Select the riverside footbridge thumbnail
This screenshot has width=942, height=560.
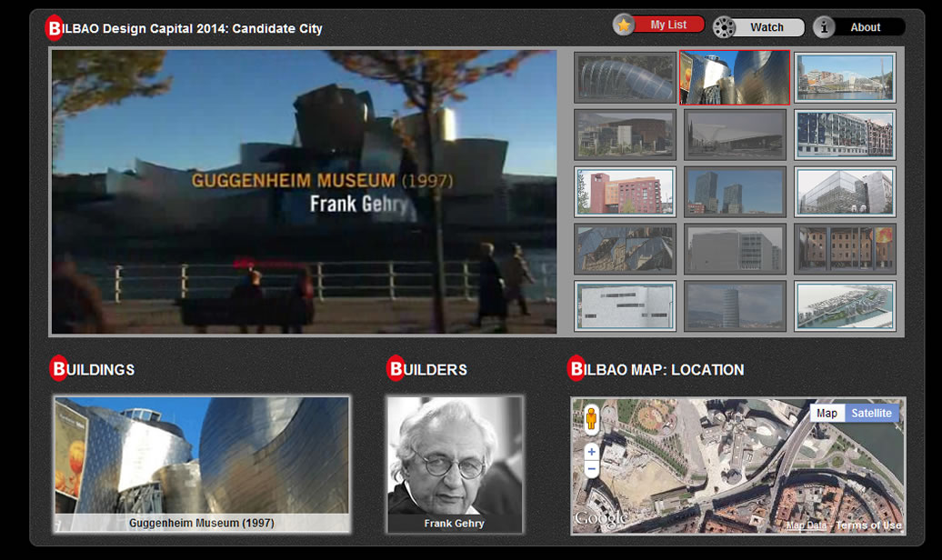pyautogui.click(x=845, y=77)
